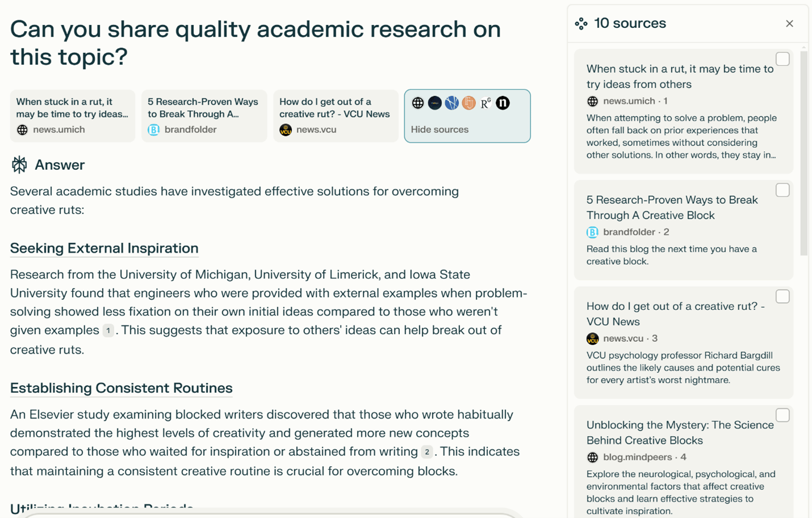
Task: Select the brandfolder source card checkbox
Action: click(782, 190)
